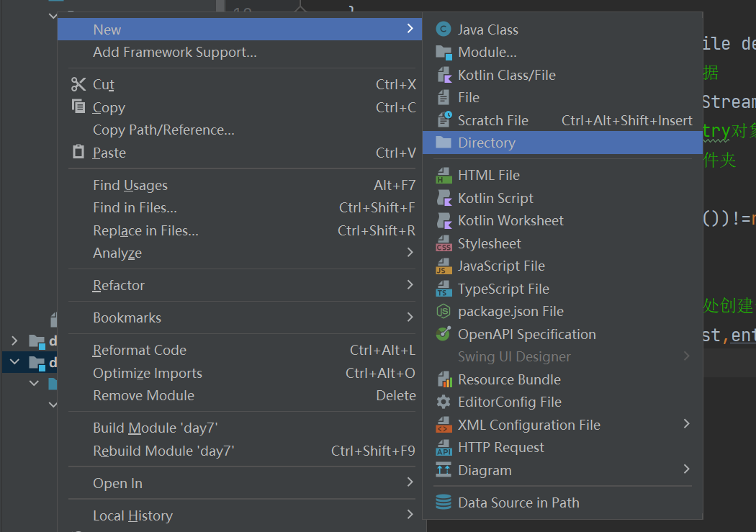Open the Local History submenu
The image size is (756, 532).
click(132, 515)
